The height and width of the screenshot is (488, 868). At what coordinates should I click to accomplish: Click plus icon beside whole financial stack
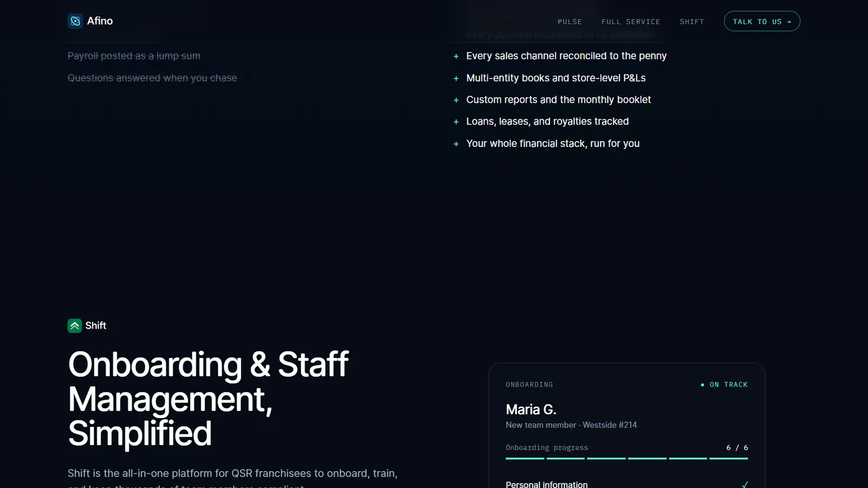point(456,144)
